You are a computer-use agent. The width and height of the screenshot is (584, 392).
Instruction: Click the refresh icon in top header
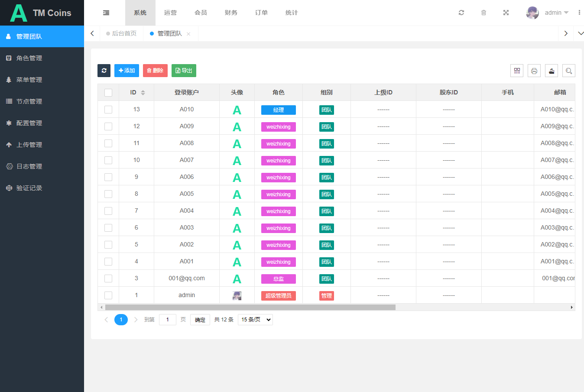tap(461, 13)
